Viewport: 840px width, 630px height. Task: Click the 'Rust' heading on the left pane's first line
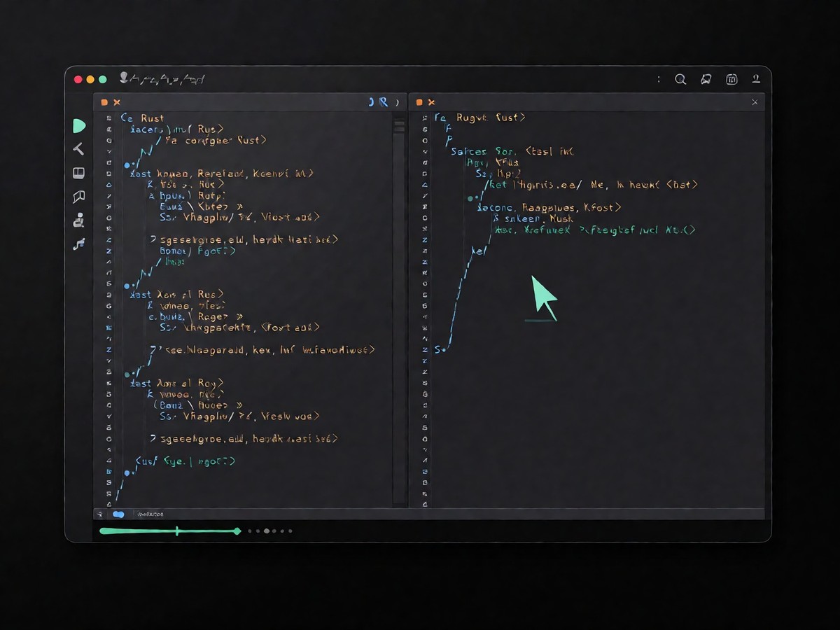pos(153,118)
